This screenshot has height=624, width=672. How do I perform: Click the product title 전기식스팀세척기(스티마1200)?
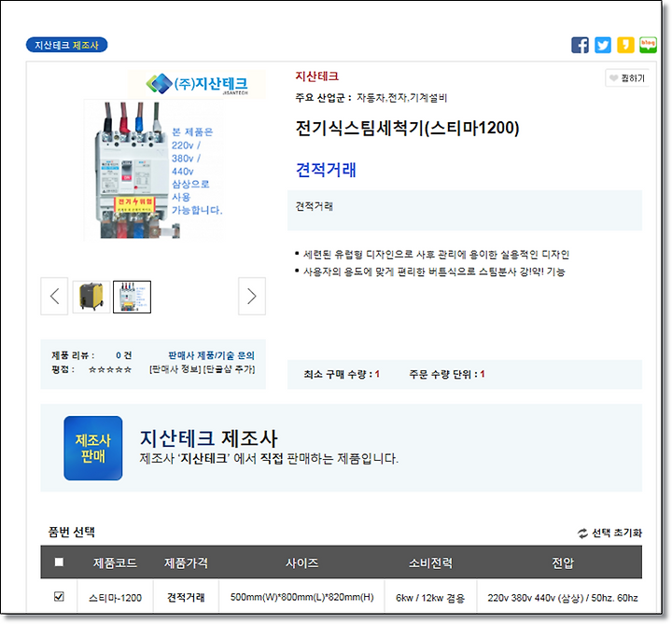[407, 128]
